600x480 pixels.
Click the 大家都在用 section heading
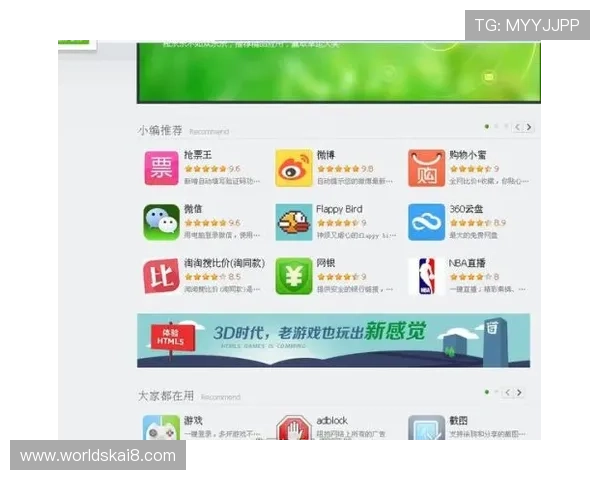coord(166,396)
